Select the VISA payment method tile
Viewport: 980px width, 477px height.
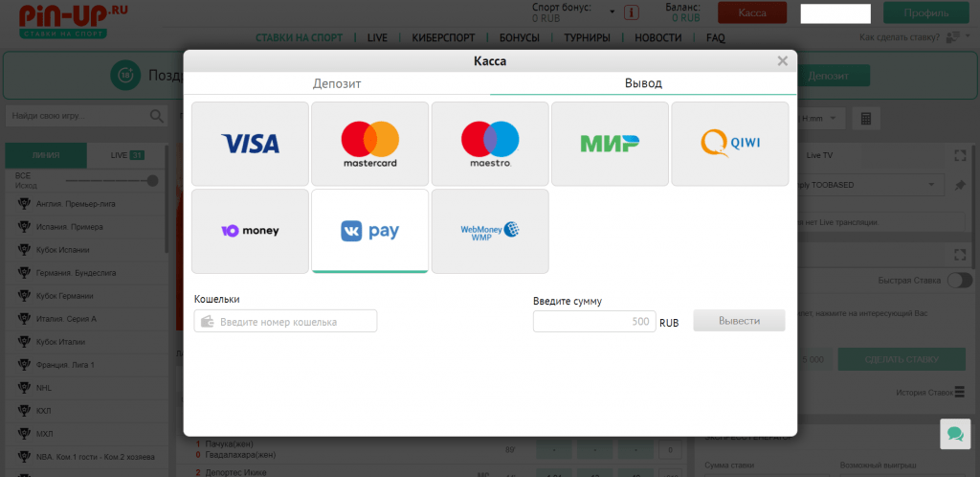pyautogui.click(x=250, y=144)
